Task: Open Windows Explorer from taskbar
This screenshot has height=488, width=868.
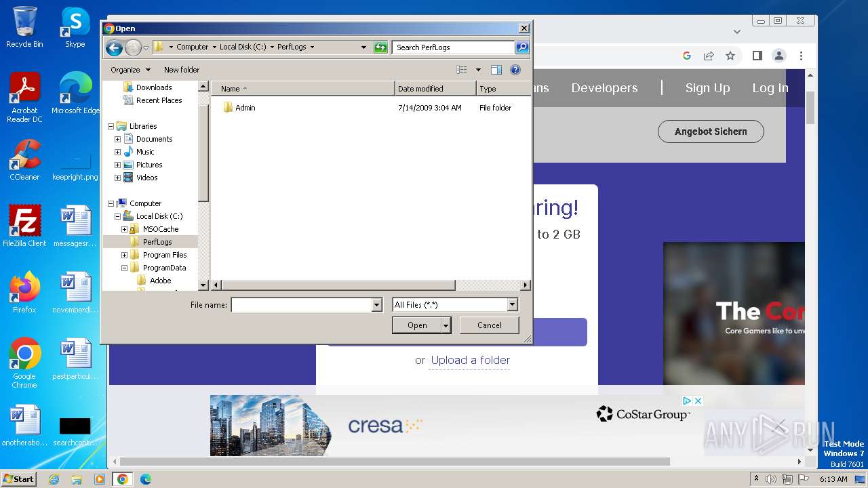Action: coord(77,479)
